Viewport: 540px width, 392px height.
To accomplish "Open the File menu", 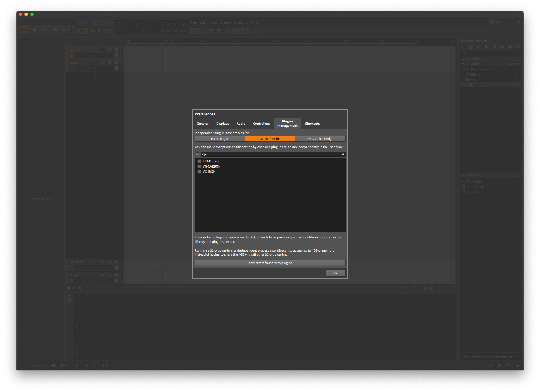I will [x=194, y=22].
